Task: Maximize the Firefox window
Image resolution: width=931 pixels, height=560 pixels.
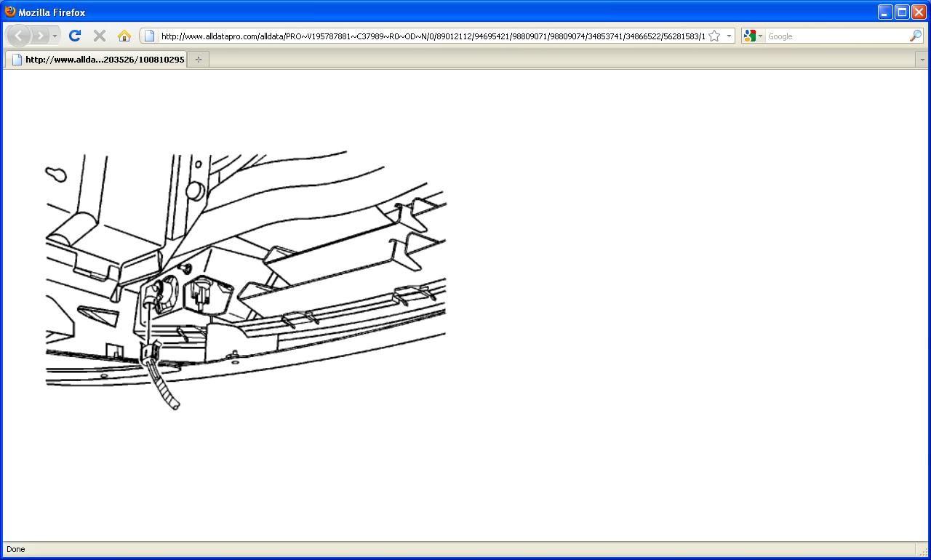Action: (902, 12)
